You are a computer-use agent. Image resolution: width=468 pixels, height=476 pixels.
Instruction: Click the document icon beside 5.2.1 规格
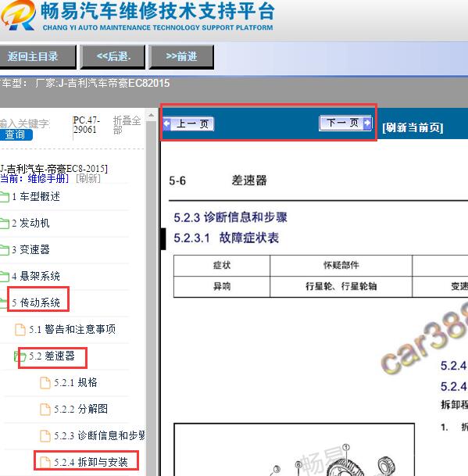pyautogui.click(x=45, y=382)
